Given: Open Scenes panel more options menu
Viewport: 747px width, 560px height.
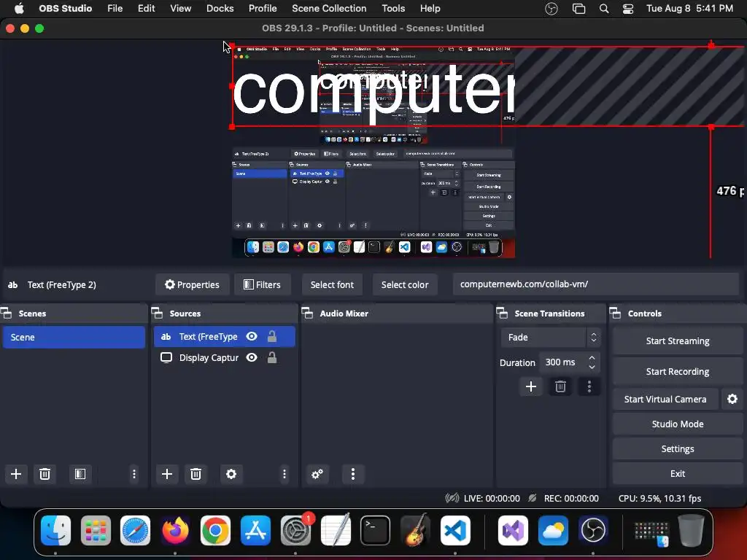Looking at the screenshot, I should point(134,474).
